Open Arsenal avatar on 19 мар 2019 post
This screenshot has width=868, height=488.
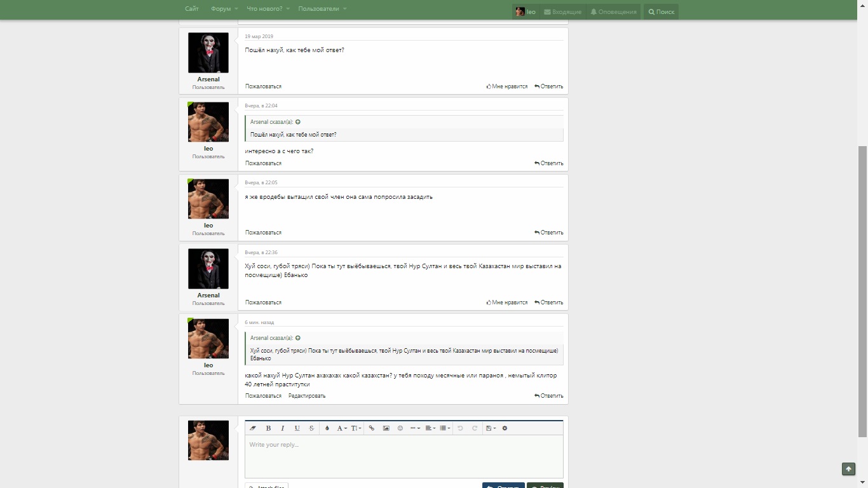point(208,53)
